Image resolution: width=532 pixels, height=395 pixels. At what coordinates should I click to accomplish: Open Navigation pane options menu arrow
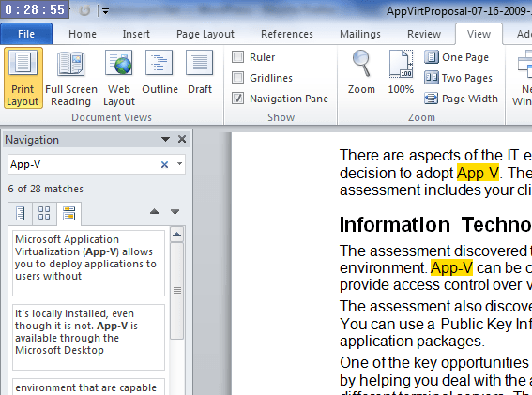pos(165,139)
